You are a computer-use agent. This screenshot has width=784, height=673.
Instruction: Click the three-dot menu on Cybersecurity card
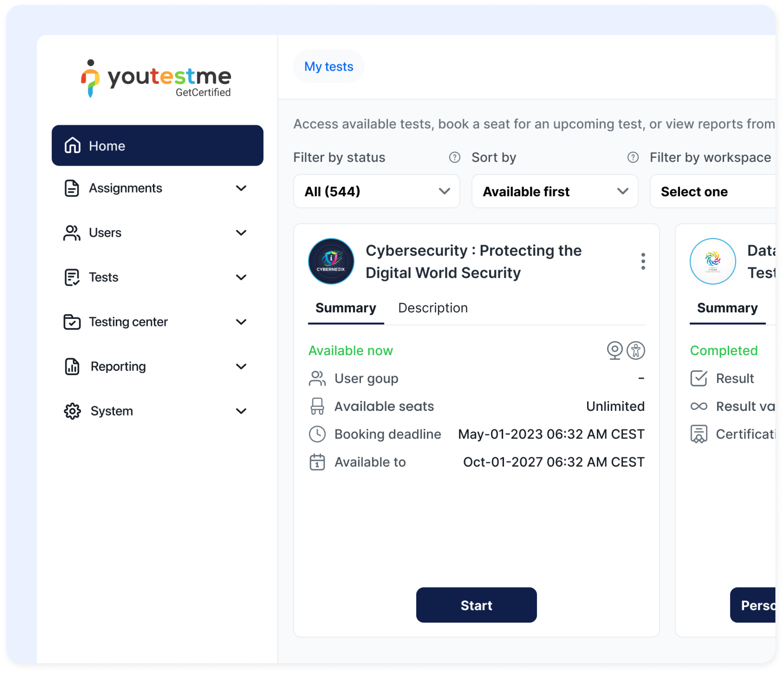coord(643,261)
